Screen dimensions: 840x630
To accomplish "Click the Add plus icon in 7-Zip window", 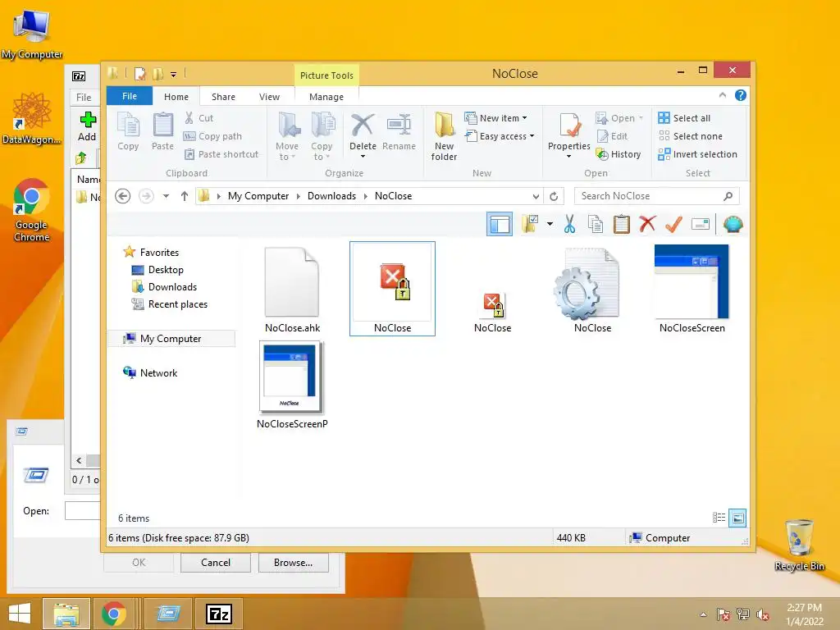I will click(87, 126).
